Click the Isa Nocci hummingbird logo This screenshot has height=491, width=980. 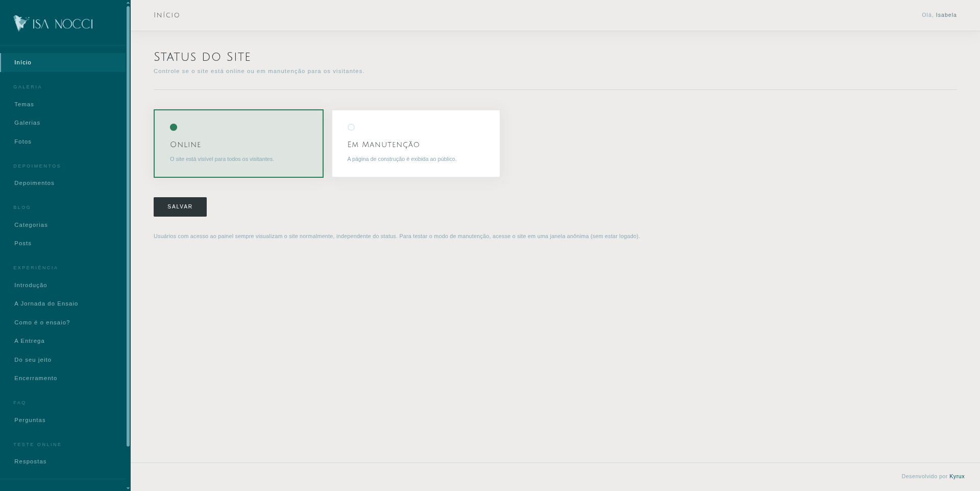pyautogui.click(x=53, y=24)
